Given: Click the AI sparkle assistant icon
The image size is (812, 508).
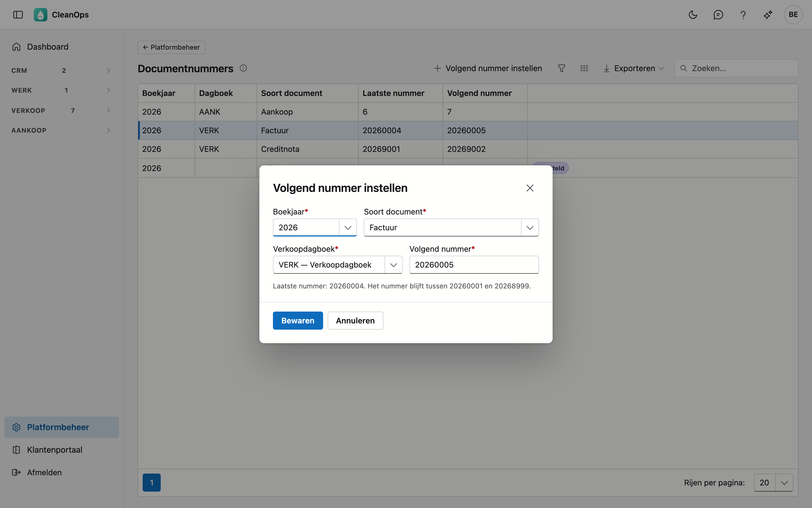Looking at the screenshot, I should click(768, 14).
